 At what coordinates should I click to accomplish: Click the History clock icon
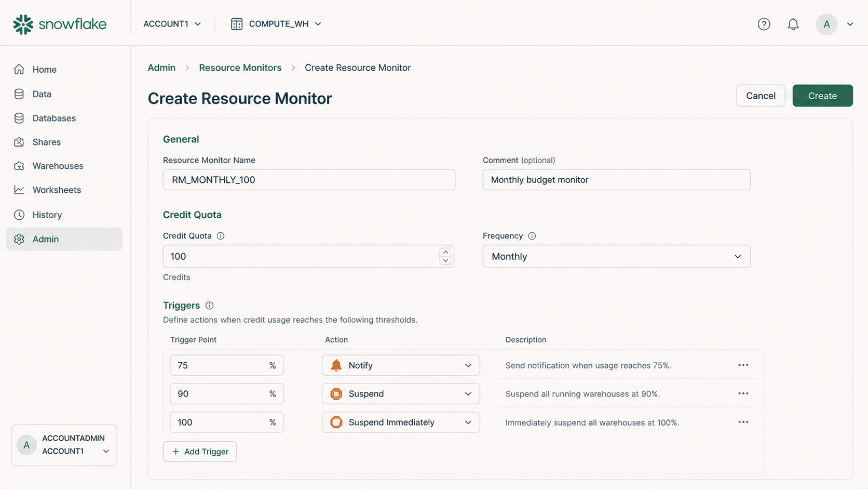click(x=19, y=215)
